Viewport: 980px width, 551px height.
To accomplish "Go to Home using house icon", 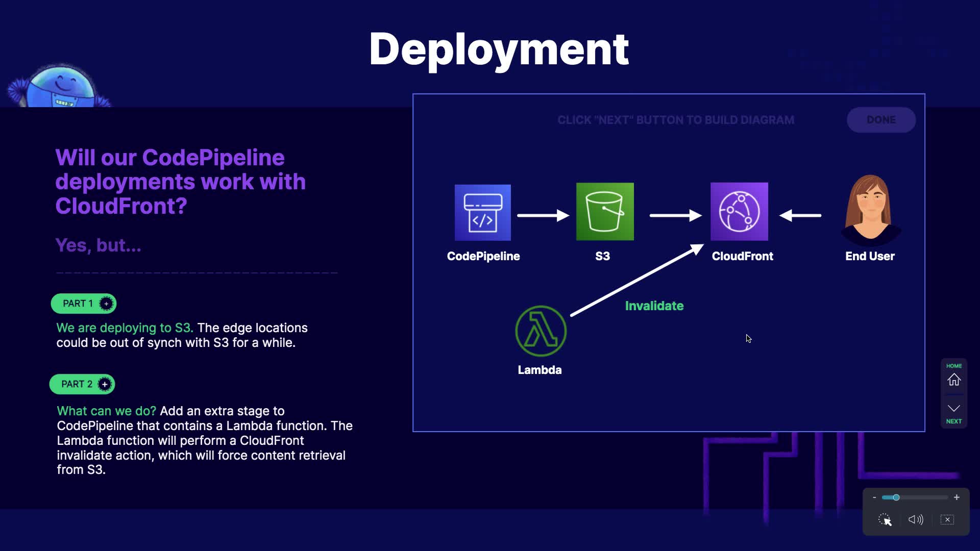I will click(x=953, y=380).
